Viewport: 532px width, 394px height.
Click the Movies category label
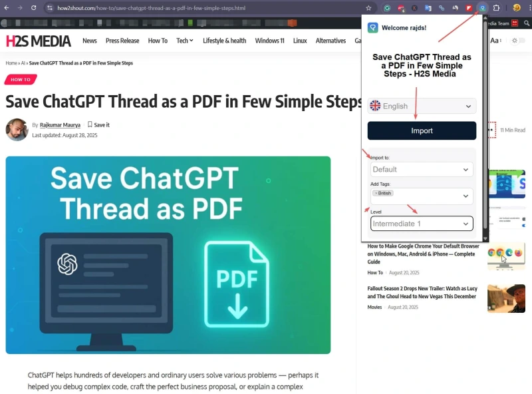pos(374,307)
